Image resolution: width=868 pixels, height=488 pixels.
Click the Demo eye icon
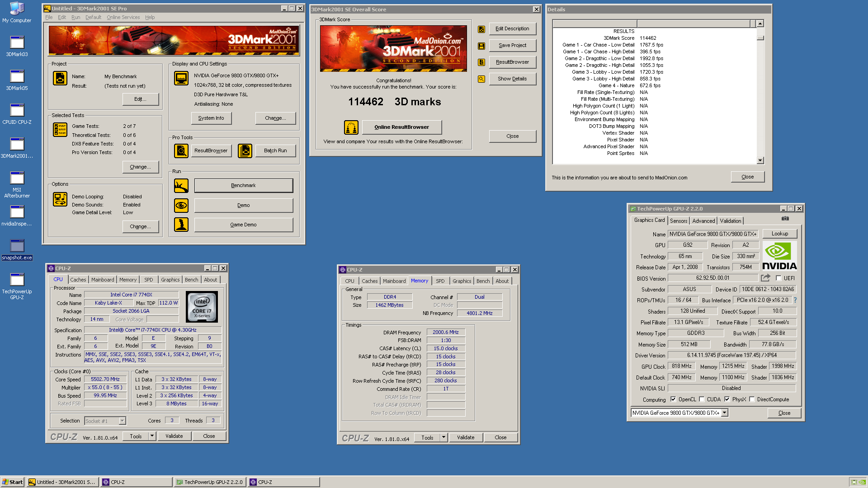tap(181, 205)
